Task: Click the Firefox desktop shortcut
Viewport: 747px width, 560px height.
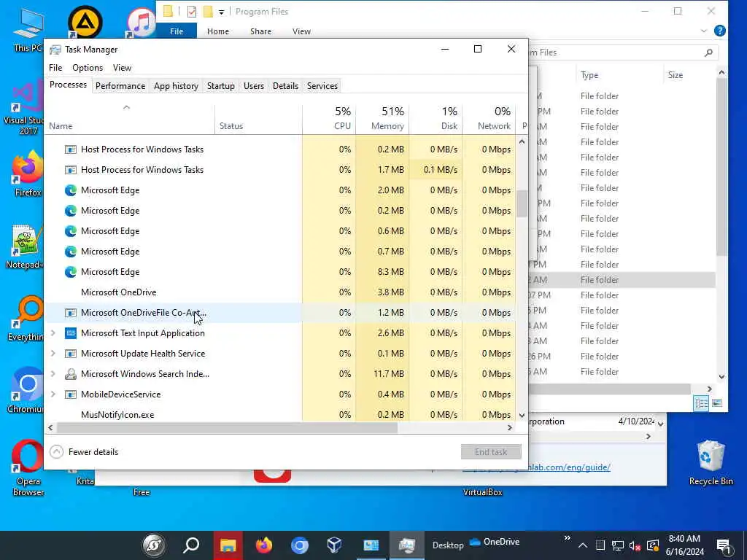Action: [x=28, y=174]
